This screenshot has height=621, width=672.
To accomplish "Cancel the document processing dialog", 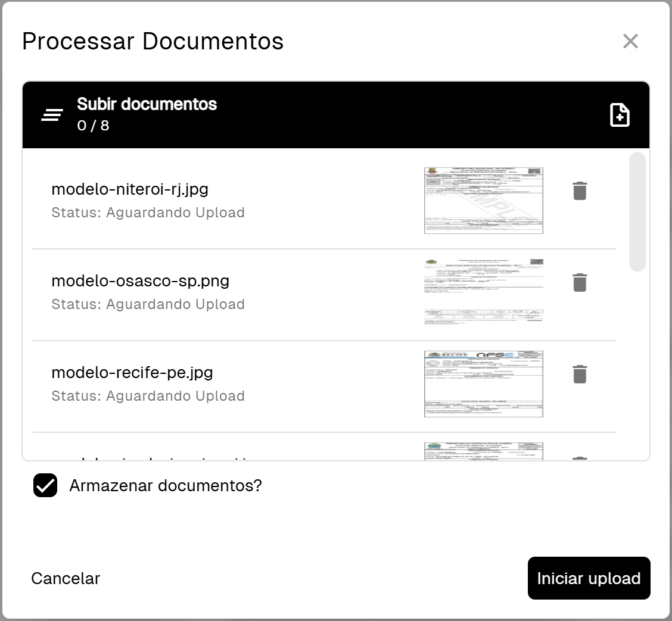I will [x=66, y=578].
